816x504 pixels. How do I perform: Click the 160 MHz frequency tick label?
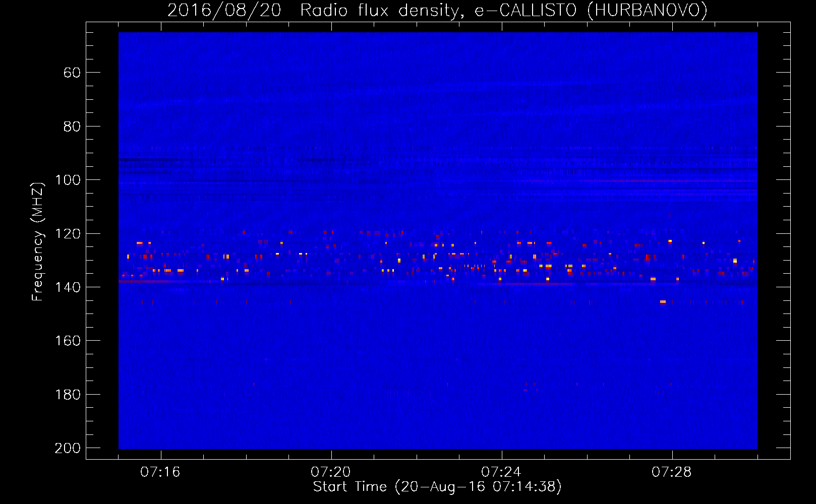[x=68, y=341]
